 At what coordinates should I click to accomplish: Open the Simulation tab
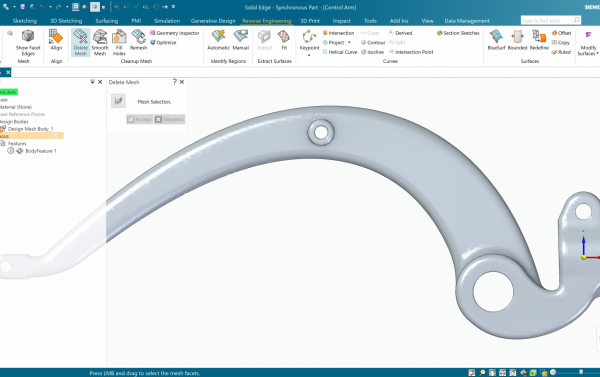167,21
